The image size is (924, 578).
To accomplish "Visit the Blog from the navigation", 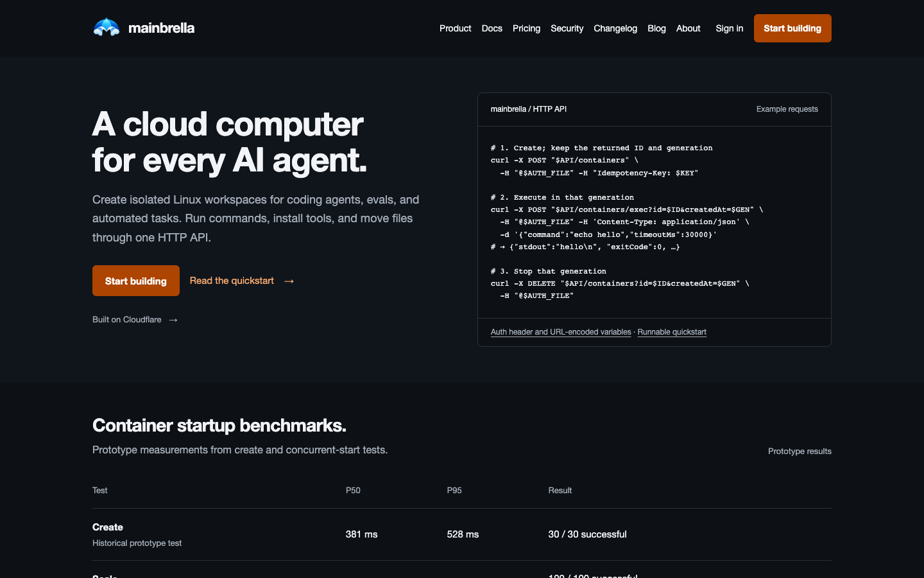I will click(657, 28).
